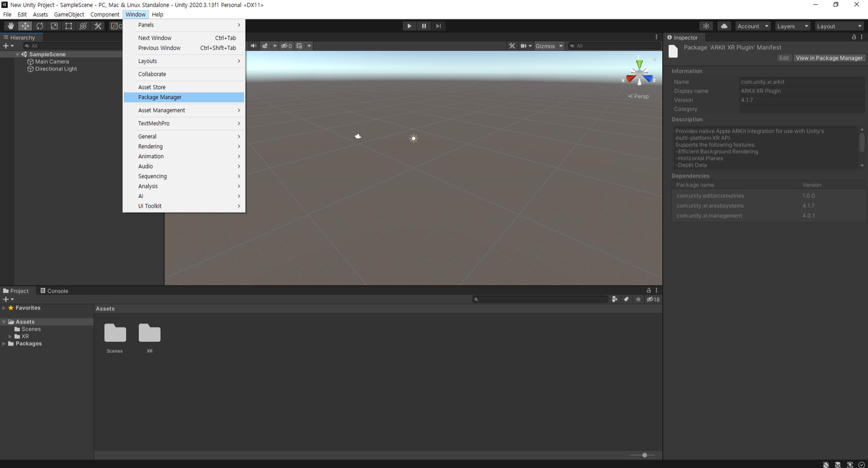Image resolution: width=868 pixels, height=468 pixels.
Task: Expand the Packages tree
Action: click(4, 343)
